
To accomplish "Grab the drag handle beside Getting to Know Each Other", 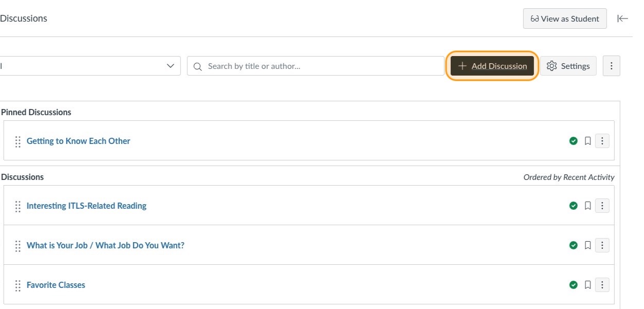I will tap(18, 140).
